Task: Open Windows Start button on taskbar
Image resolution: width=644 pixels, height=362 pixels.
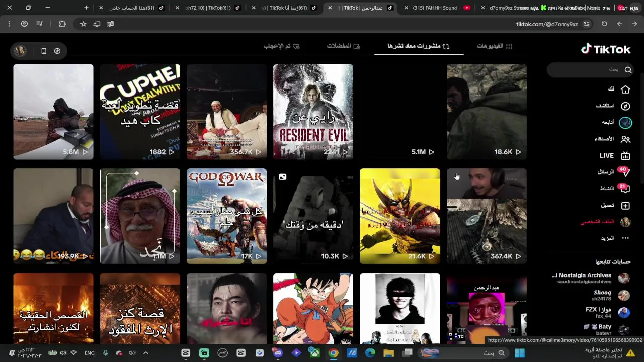Action: pos(520,353)
